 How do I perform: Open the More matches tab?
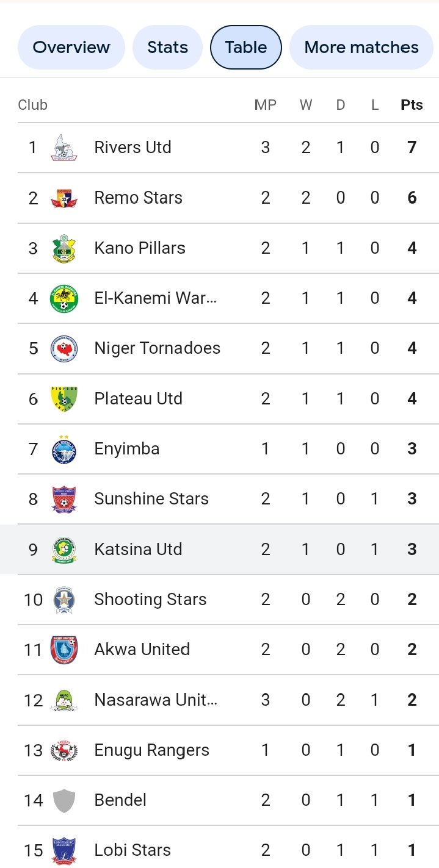point(361,48)
